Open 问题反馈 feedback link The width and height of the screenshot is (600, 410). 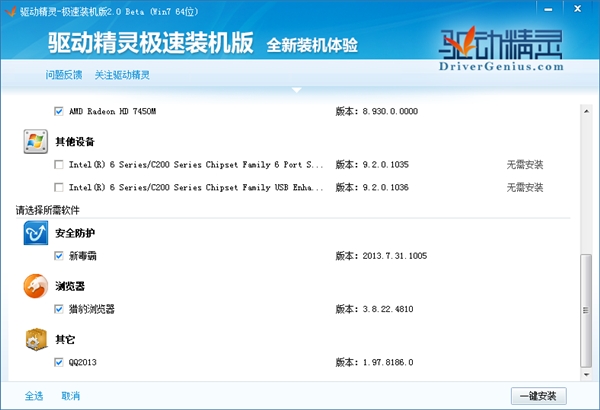pos(64,75)
